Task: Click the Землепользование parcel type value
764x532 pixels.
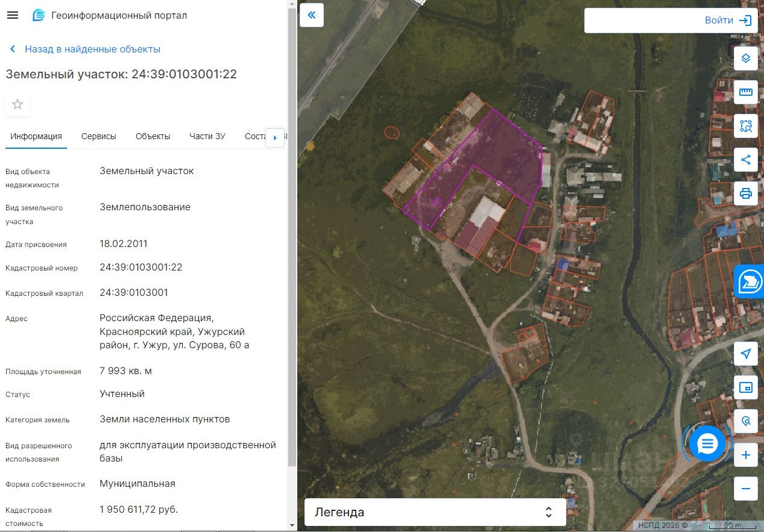Action: [x=145, y=207]
